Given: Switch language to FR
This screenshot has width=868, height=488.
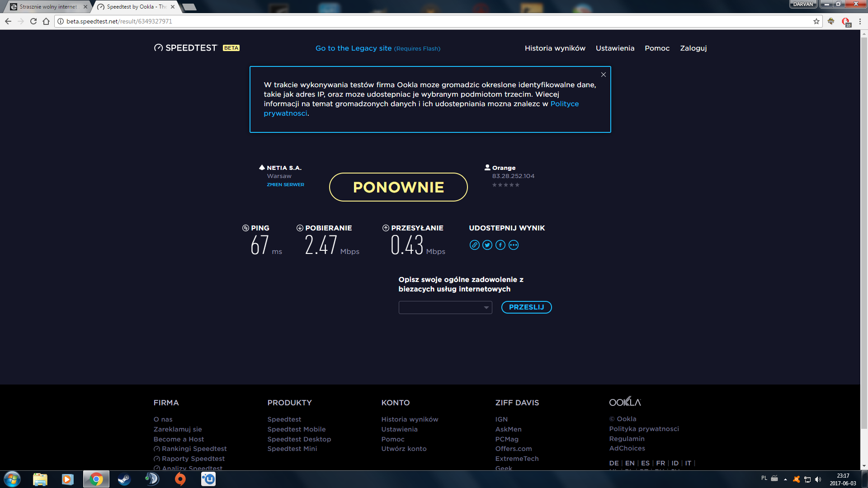Looking at the screenshot, I should 660,463.
